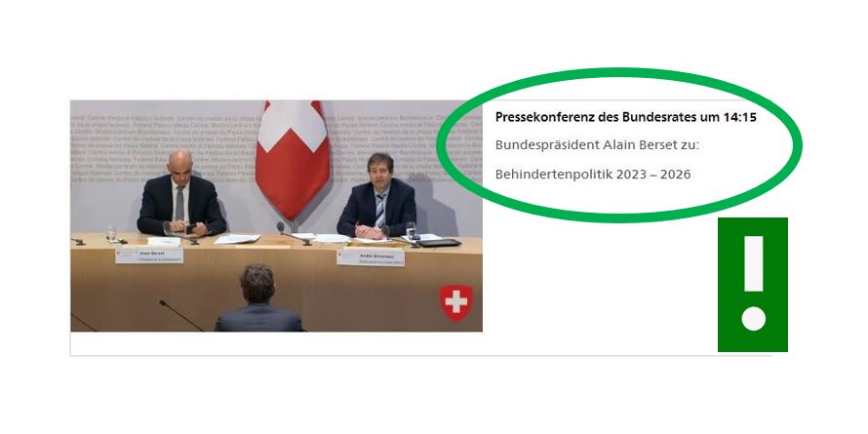Select the Bundespräsident Alain Berset zu text
Screen dimensions: 868x434
pos(597,145)
